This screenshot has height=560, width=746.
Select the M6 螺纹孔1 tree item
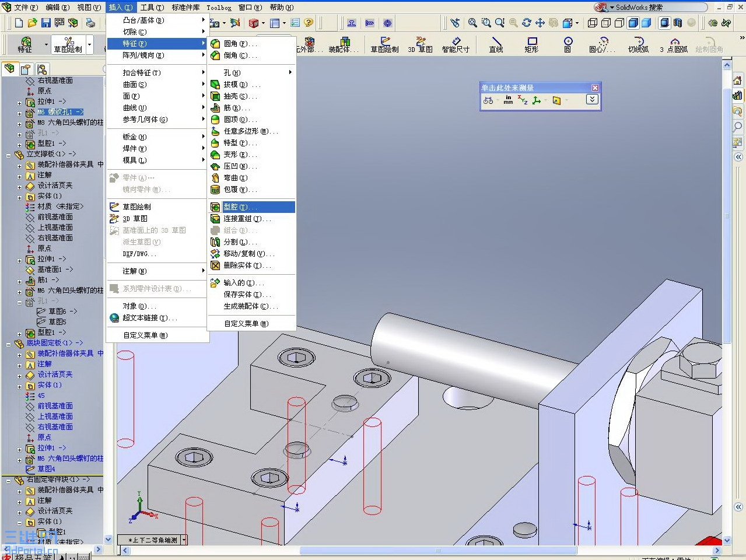[61, 112]
